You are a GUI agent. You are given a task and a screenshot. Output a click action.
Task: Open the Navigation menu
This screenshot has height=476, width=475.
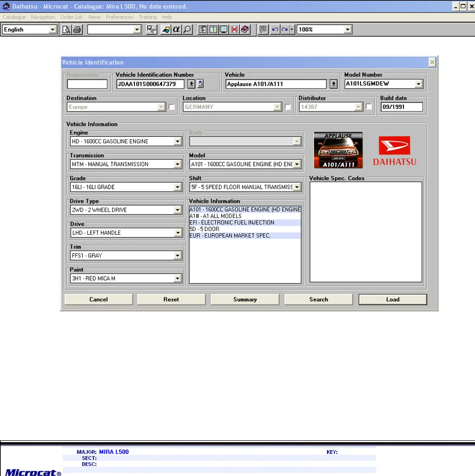pos(43,17)
